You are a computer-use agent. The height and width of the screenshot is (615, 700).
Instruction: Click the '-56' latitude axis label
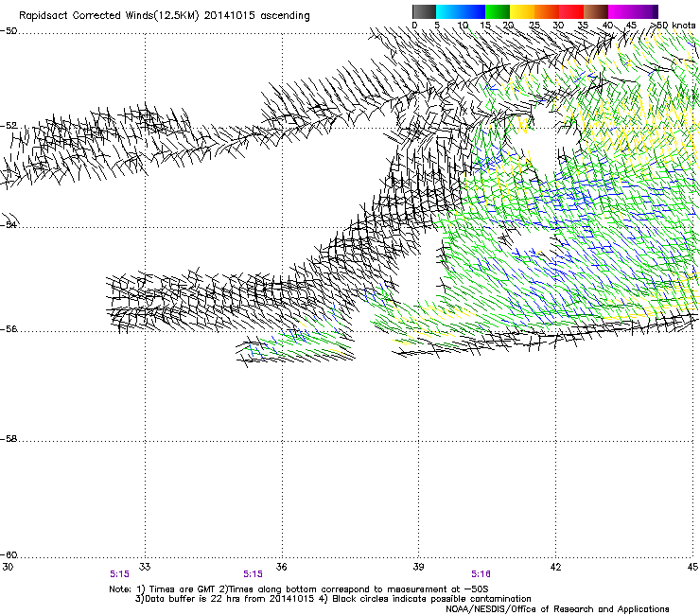click(x=9, y=329)
